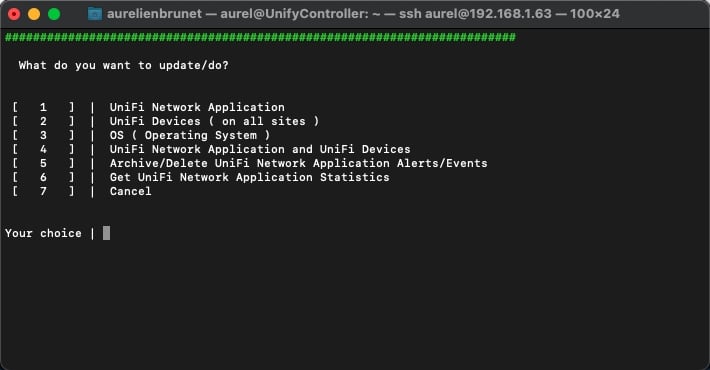
Task: Minimize the terminal with the yellow button
Action: 34,14
